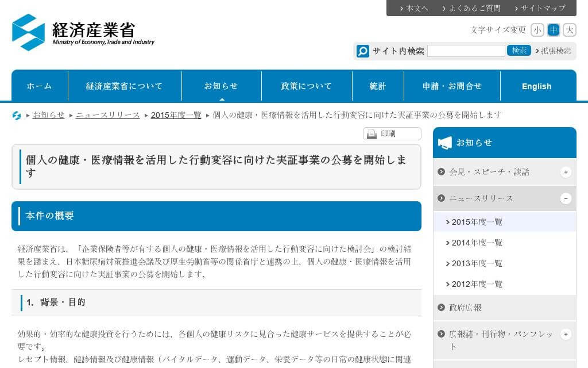Click the site search text field
Image resolution: width=588 pixels, height=368 pixels.
[466, 51]
